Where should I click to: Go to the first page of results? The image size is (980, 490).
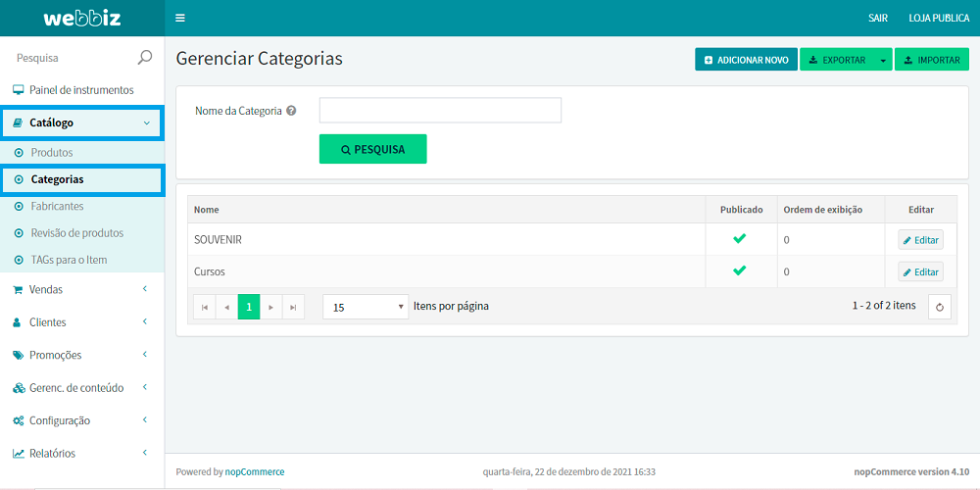(205, 307)
